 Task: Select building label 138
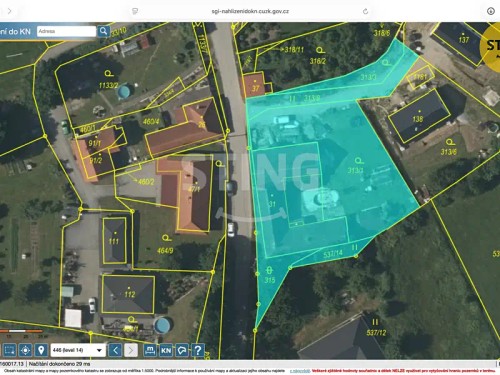click(418, 119)
